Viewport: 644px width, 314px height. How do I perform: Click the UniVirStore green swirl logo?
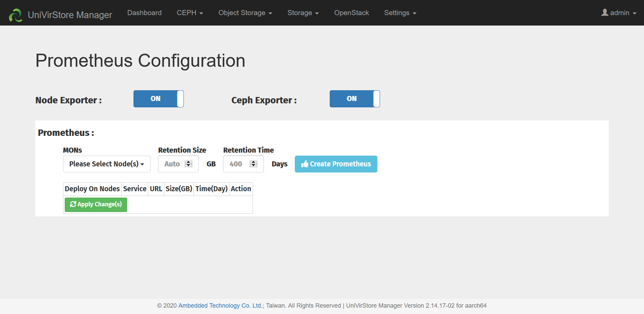(15, 15)
